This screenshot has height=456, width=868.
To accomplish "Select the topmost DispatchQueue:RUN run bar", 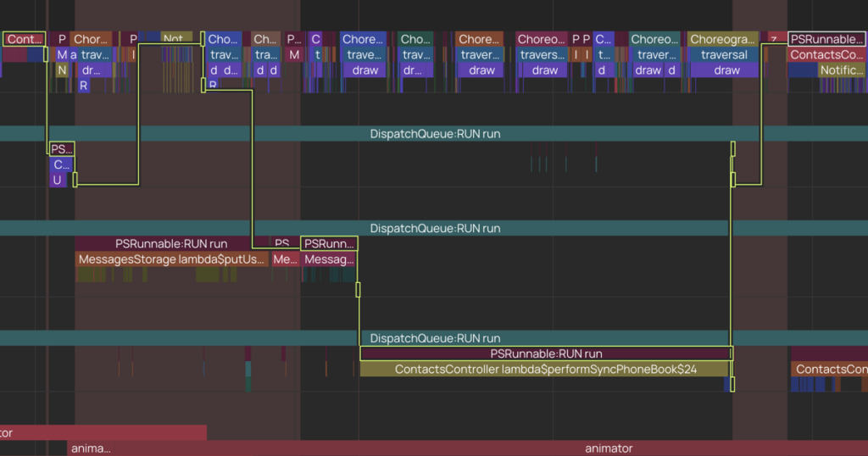I will point(434,134).
